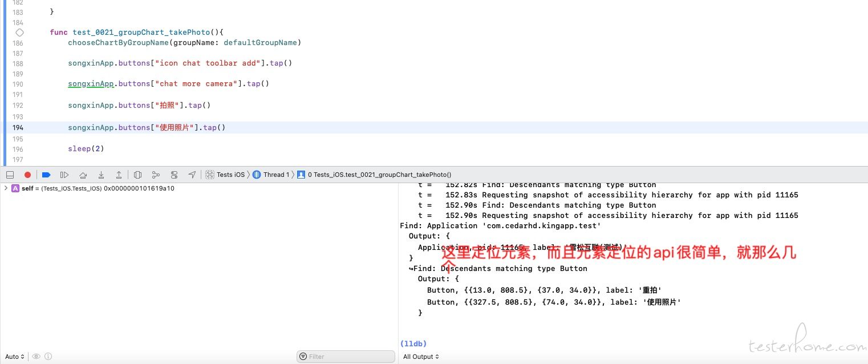Click the (lldb) prompt in console
Screen dimensions: 868x364
pos(413,343)
